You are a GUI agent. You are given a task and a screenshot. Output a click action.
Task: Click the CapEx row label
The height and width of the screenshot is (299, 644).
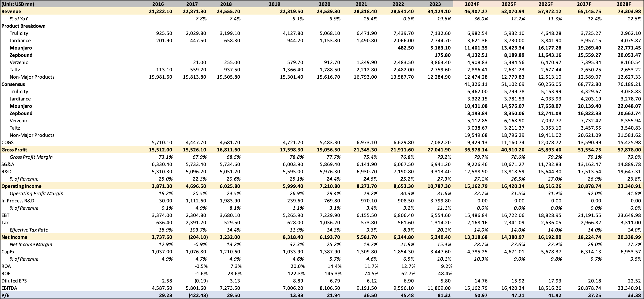click(x=8, y=251)
